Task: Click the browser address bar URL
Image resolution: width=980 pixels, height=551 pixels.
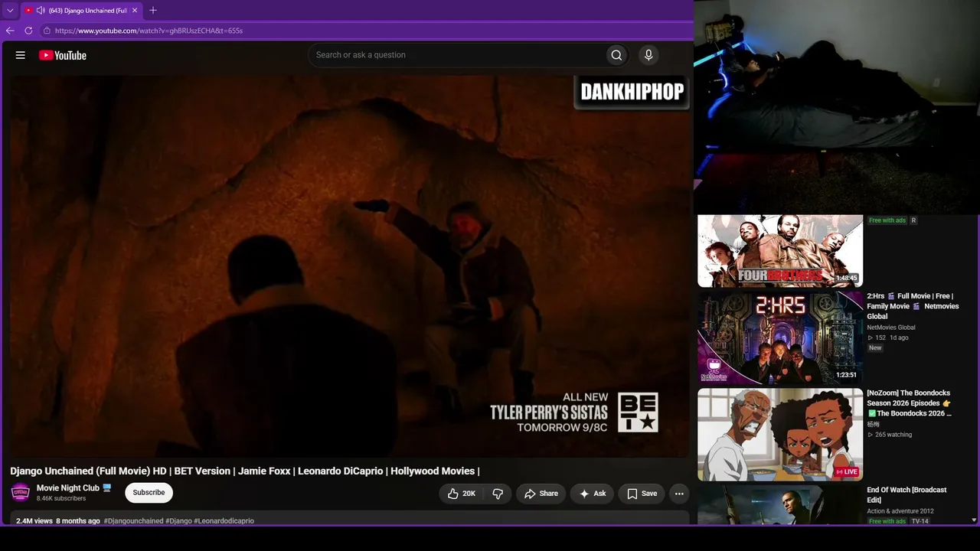Action: pyautogui.click(x=149, y=31)
